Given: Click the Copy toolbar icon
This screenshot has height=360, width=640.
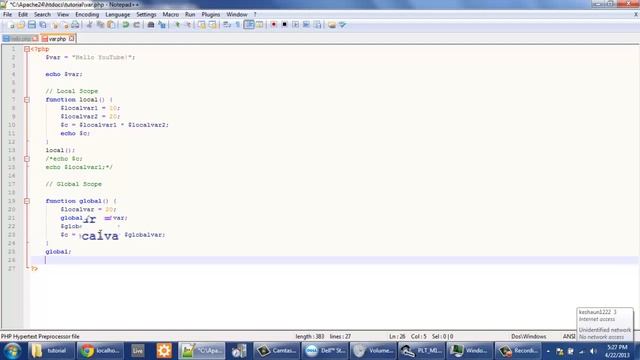Looking at the screenshot, I should pos(100,25).
